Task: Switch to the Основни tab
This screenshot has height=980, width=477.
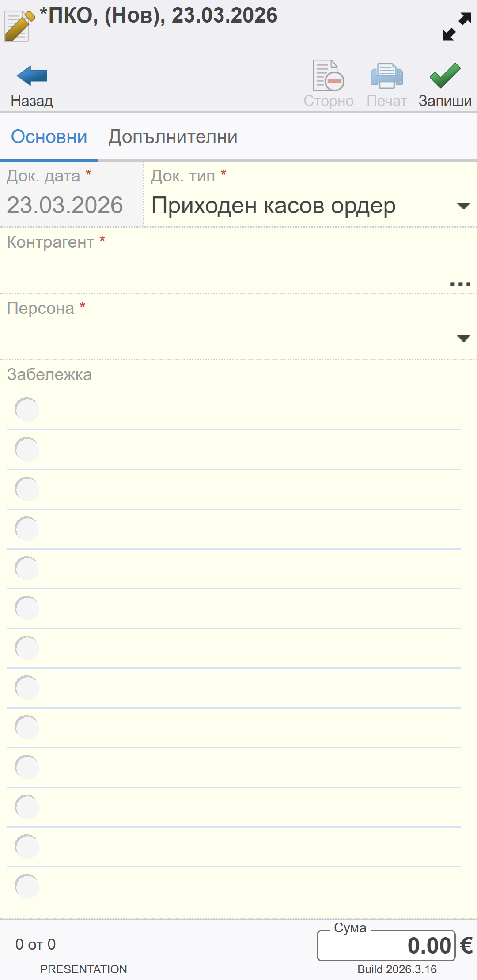Action: (49, 137)
